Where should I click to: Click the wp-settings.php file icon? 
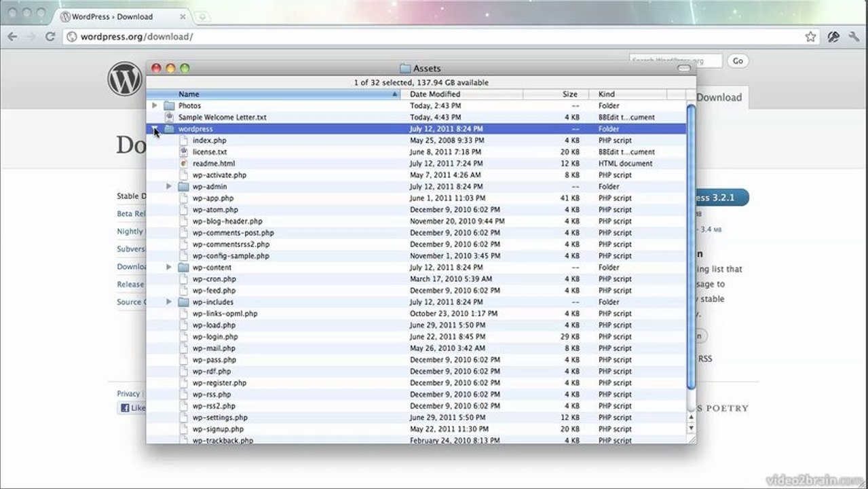183,418
